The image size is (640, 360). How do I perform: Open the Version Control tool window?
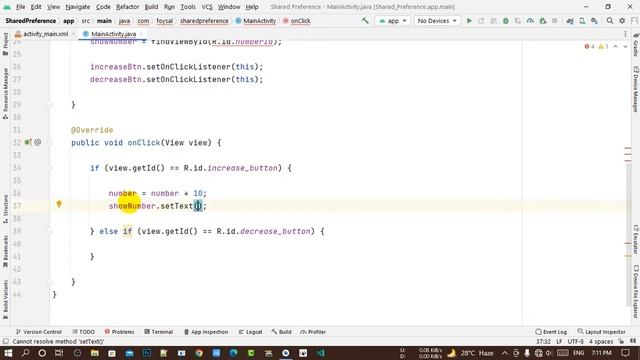click(39, 332)
